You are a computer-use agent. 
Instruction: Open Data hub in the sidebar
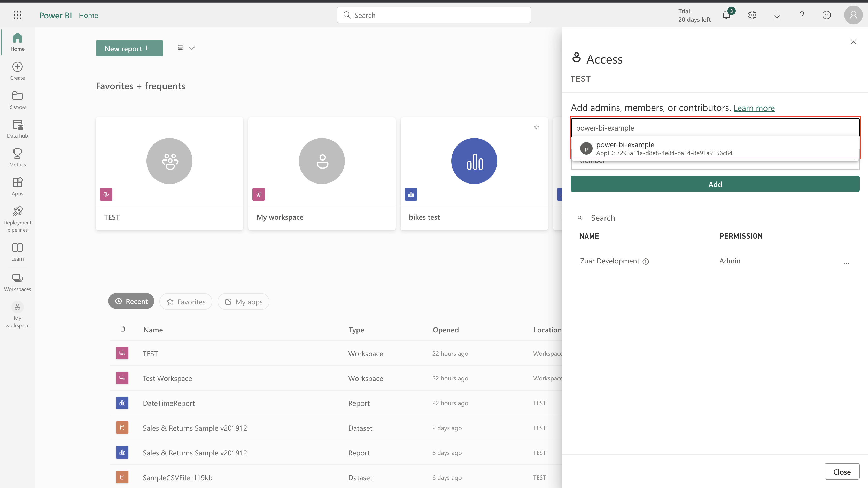pos(18,129)
